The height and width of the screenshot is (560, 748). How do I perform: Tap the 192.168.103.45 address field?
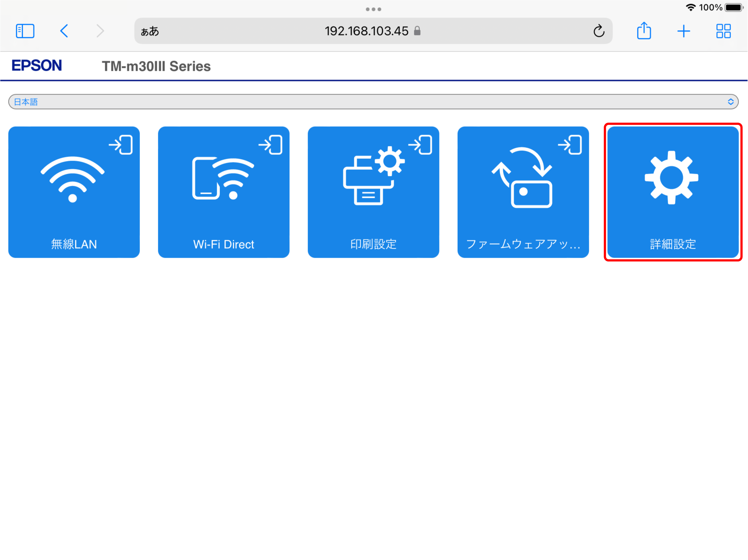(366, 31)
